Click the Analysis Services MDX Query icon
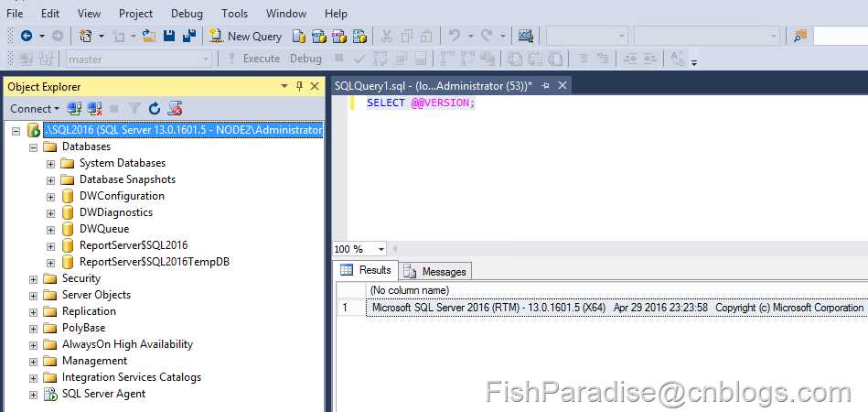The height and width of the screenshot is (412, 868). pyautogui.click(x=319, y=37)
